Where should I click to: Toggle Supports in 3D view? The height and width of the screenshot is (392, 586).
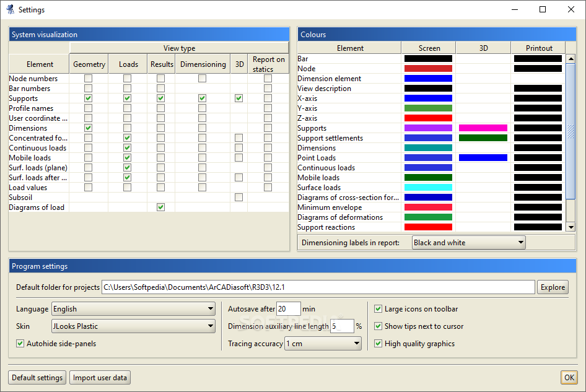[239, 98]
